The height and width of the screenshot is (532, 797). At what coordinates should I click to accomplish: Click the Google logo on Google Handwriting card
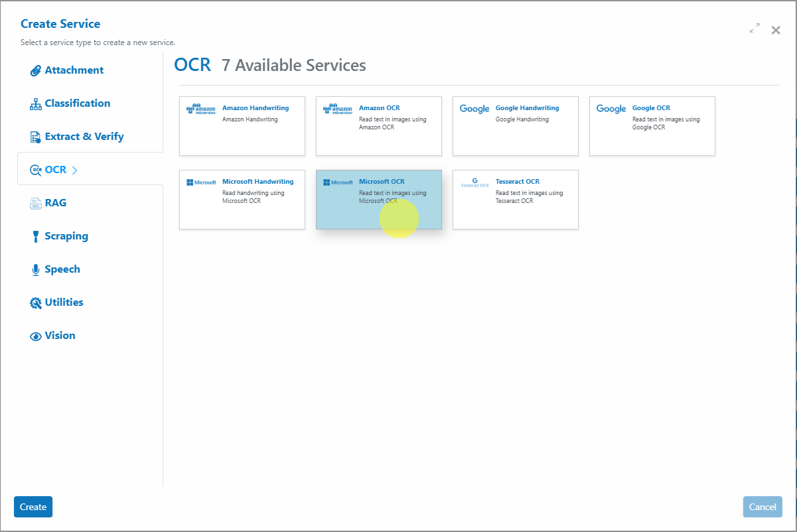click(474, 109)
